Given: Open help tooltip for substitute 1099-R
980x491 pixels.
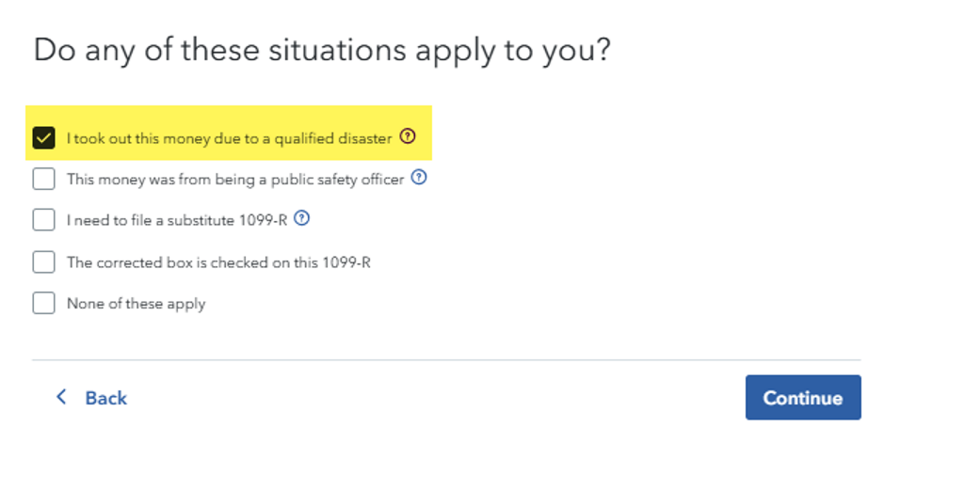Looking at the screenshot, I should coord(302,218).
